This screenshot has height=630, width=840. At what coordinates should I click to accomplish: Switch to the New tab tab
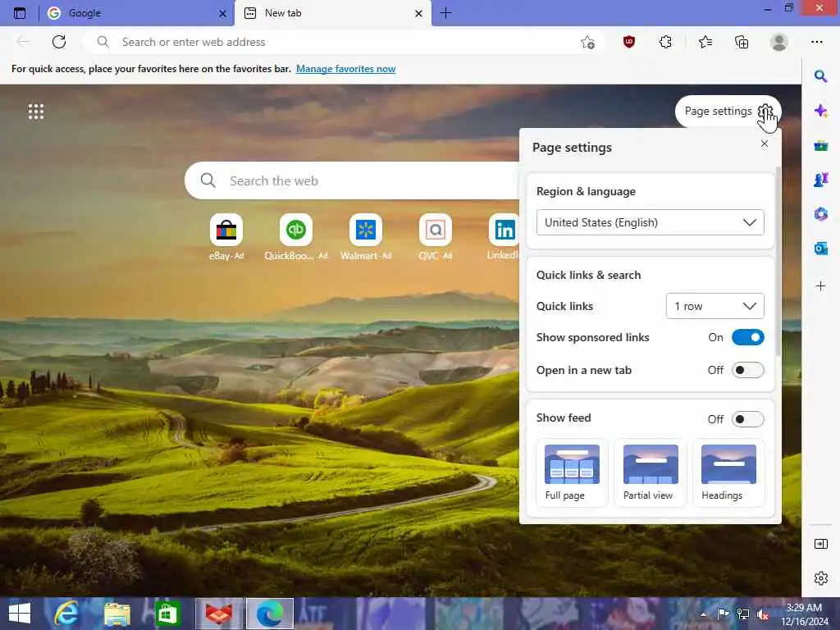[332, 13]
